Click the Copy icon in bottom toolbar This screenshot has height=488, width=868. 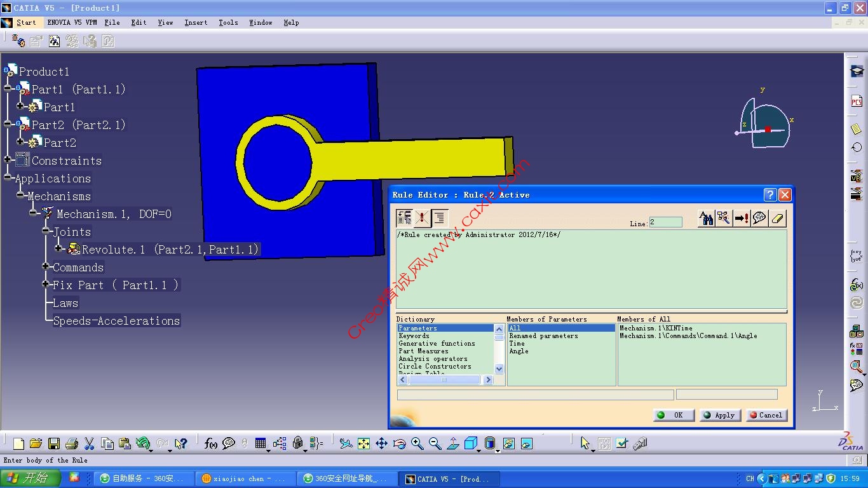(x=107, y=444)
